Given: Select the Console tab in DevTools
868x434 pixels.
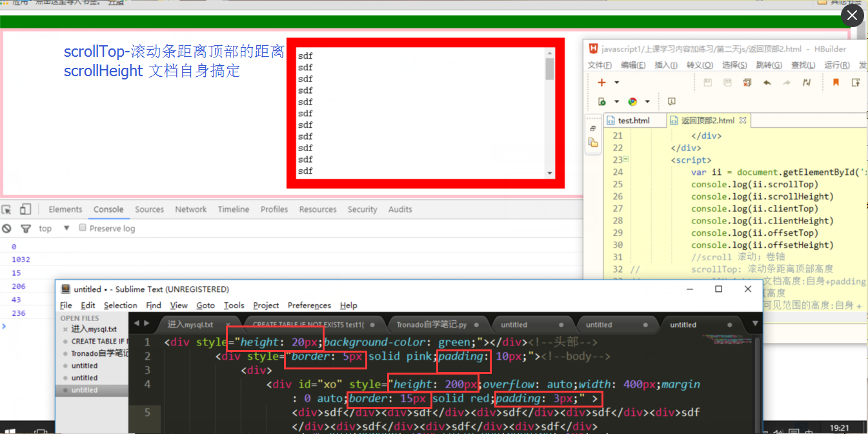Looking at the screenshot, I should coord(108,209).
